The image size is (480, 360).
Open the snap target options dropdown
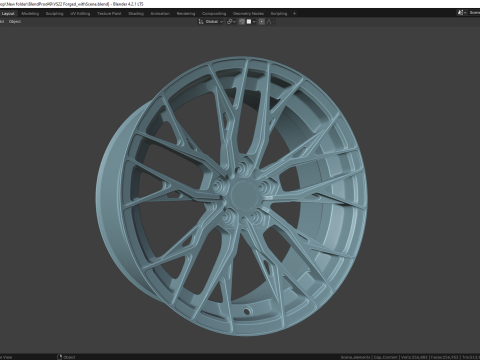pos(254,22)
